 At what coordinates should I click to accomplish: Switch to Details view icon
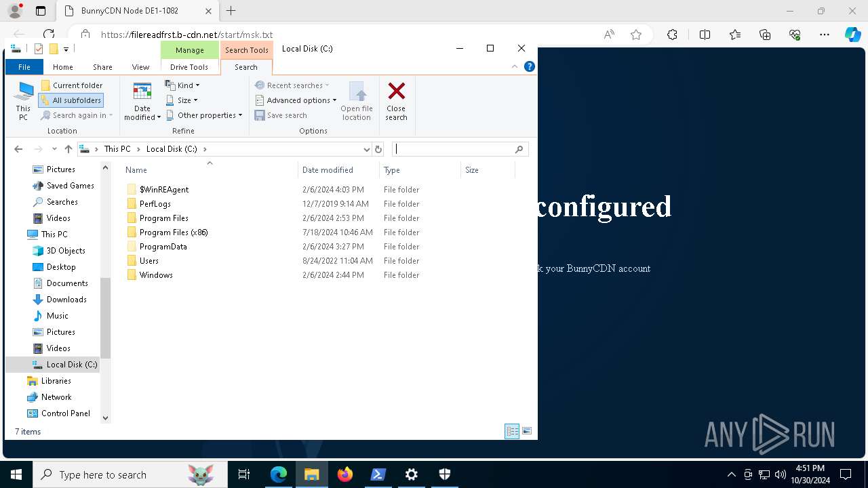tap(512, 431)
